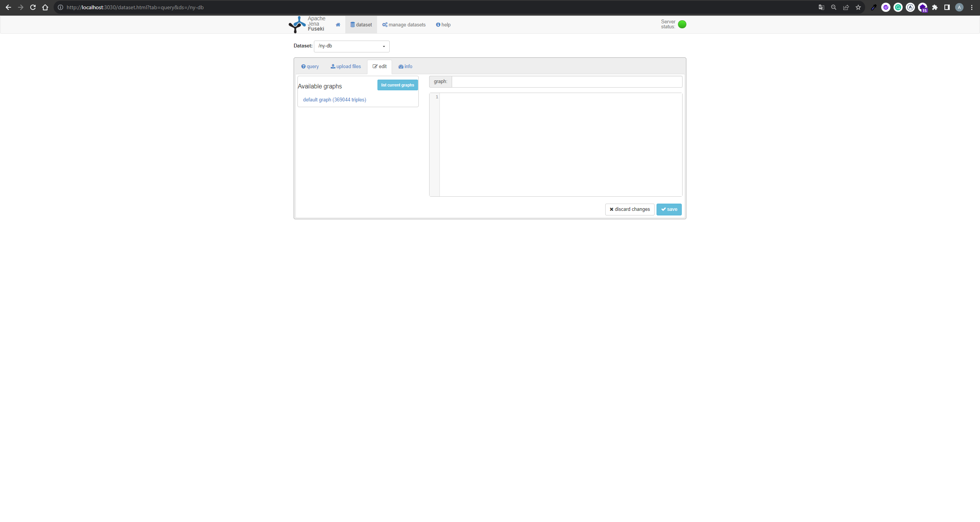
Task: Open Chrome's three-dot menu
Action: pos(972,7)
